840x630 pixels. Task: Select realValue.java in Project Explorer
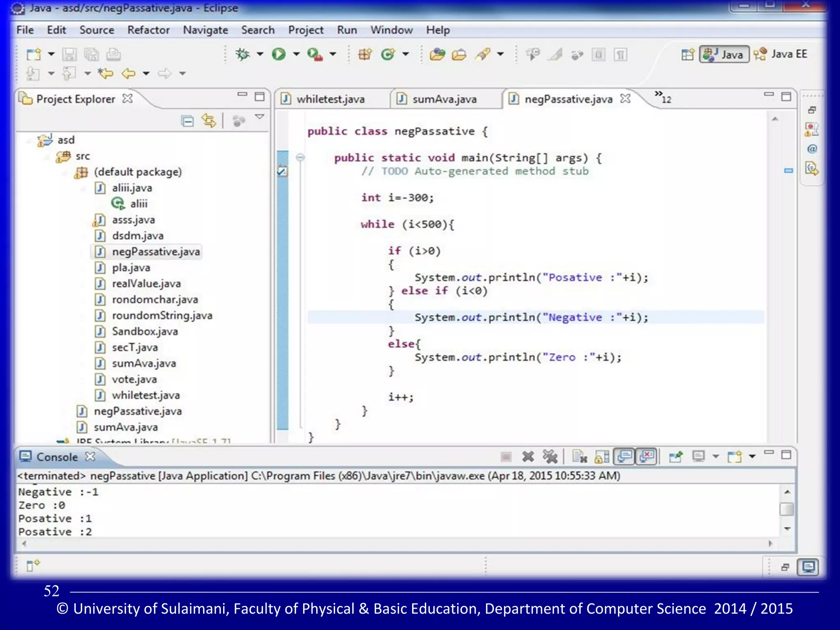(x=138, y=283)
